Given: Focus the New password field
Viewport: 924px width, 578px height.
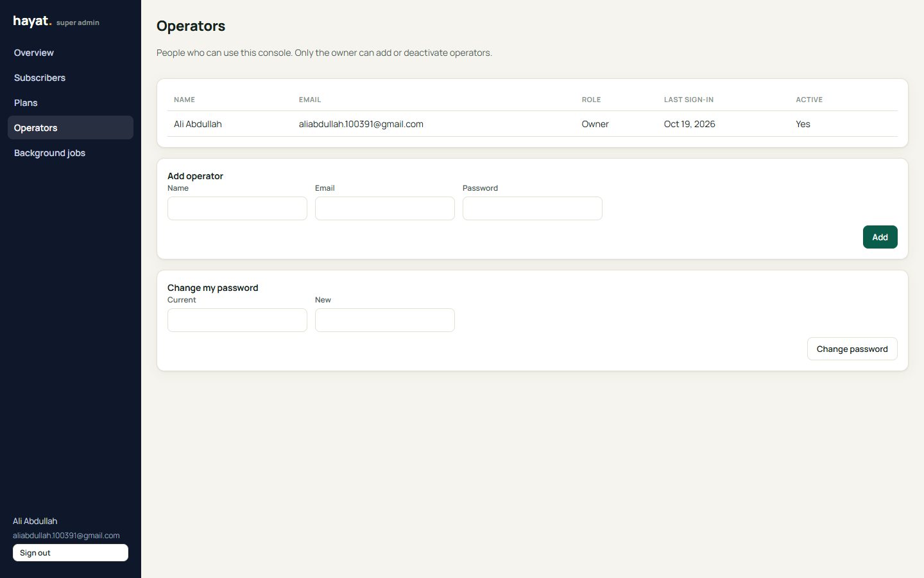Looking at the screenshot, I should click(x=385, y=320).
